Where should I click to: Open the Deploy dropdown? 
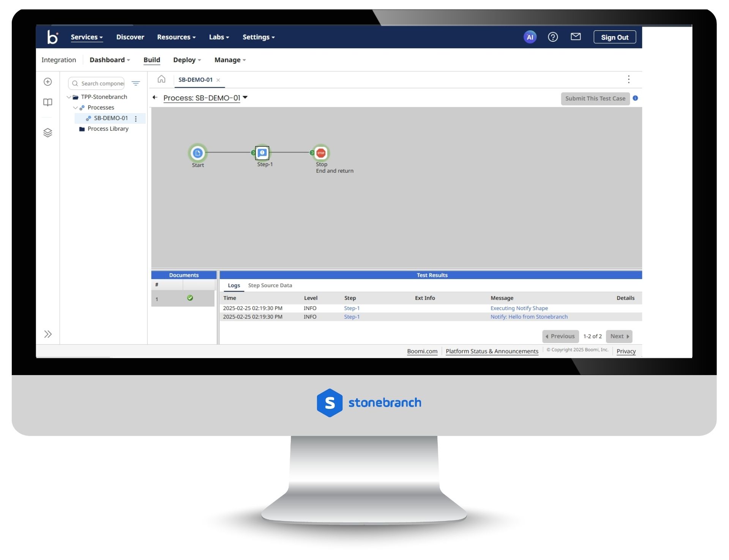187,60
